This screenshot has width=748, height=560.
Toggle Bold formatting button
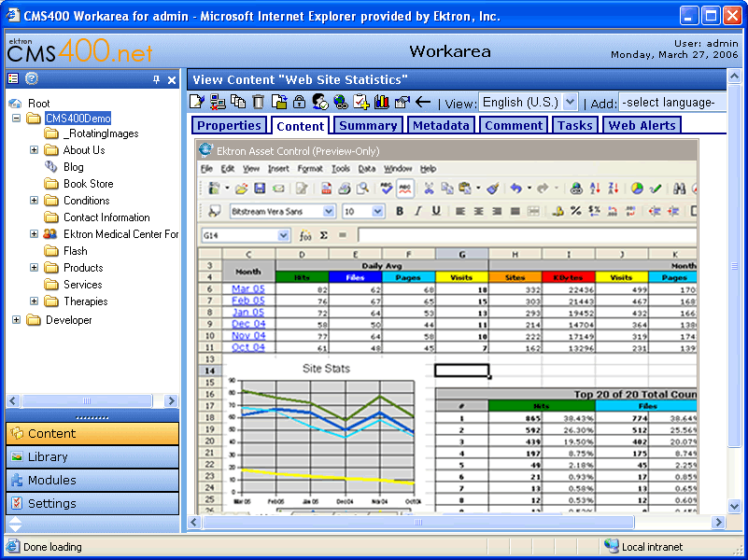pos(400,211)
